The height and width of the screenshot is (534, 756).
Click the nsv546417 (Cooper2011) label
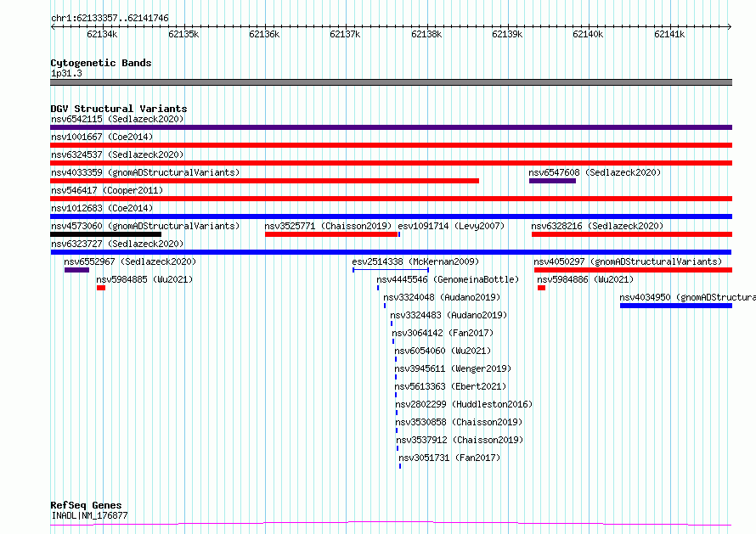pyautogui.click(x=107, y=190)
